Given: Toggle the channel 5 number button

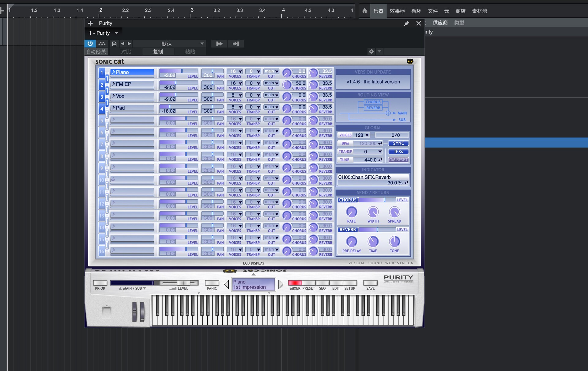Looking at the screenshot, I should pos(102,120).
